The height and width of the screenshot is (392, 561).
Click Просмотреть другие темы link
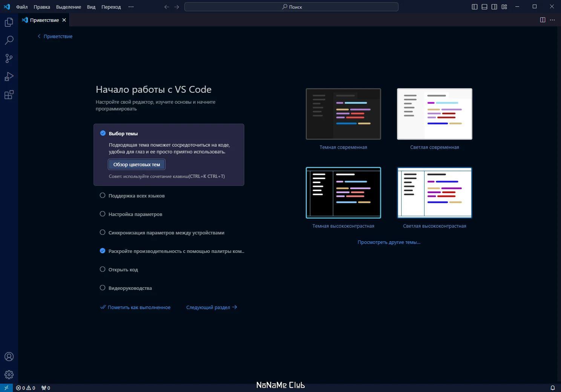tap(389, 242)
